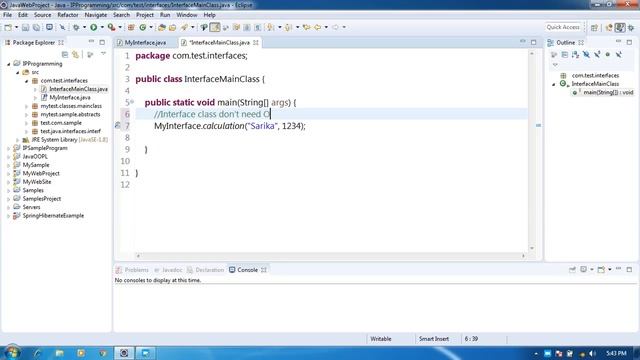Screen dimensions: 640x360
Task: Click the Debug bug icon
Action: click(76, 27)
